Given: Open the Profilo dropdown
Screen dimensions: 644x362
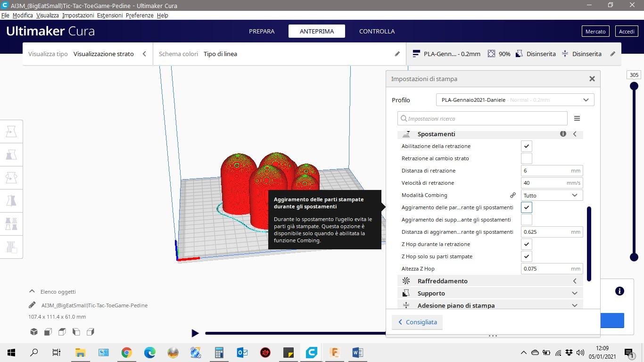Looking at the screenshot, I should (515, 100).
